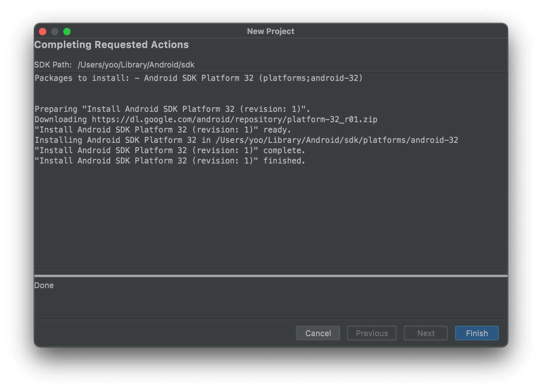Click the Cancel button

(x=318, y=333)
